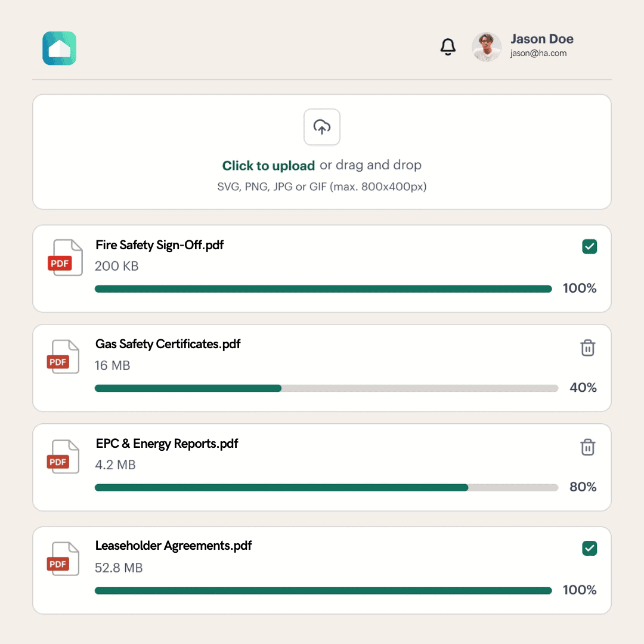
Task: Click PDF icon for EPC & Energy Reports
Action: tap(64, 457)
